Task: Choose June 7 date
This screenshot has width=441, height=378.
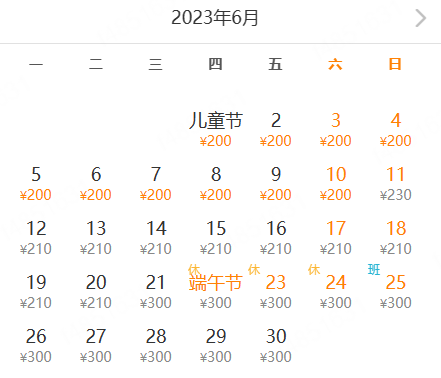Action: click(156, 183)
